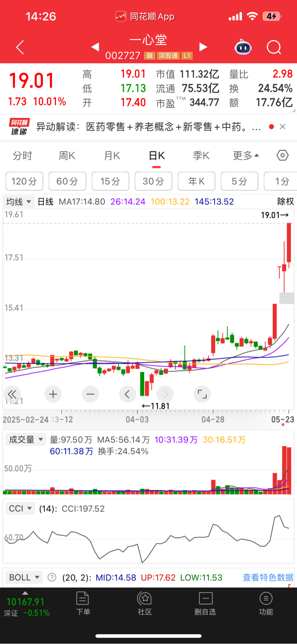Select the 日K daily tab

coord(157,156)
